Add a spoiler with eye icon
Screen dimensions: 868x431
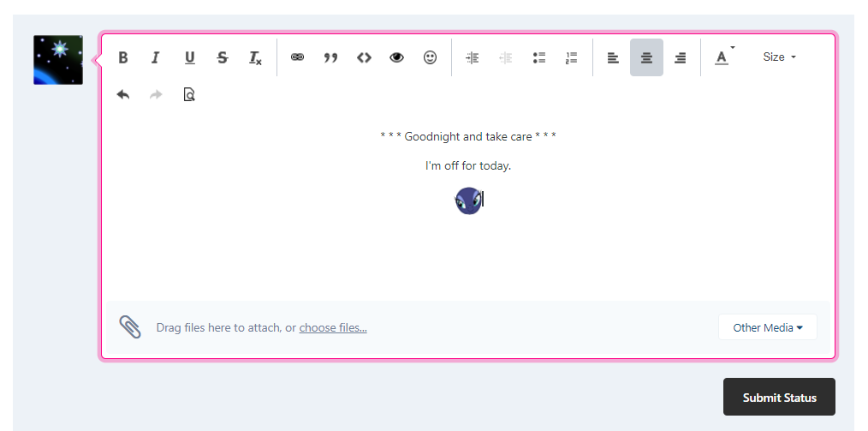click(396, 57)
